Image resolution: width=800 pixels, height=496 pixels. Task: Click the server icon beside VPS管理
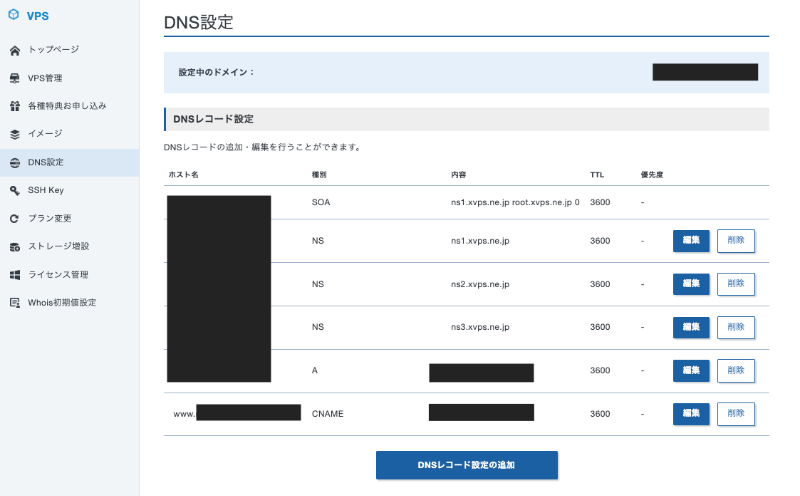tap(14, 78)
